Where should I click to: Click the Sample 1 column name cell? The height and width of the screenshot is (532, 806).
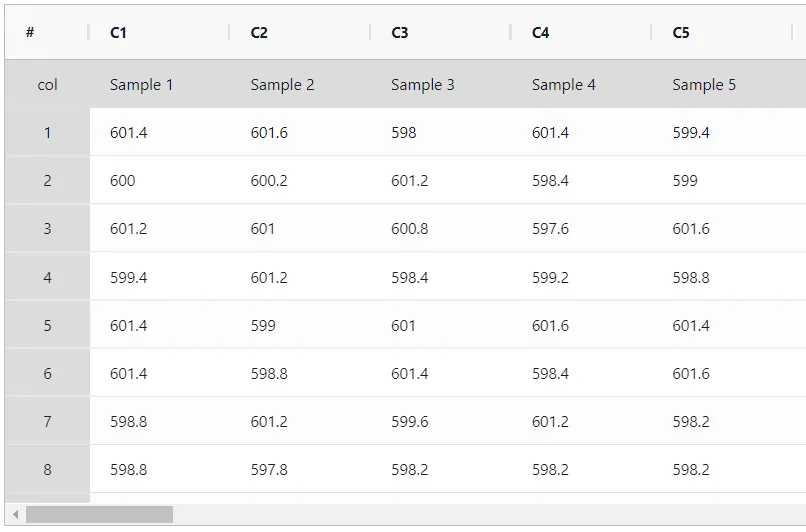click(x=159, y=84)
